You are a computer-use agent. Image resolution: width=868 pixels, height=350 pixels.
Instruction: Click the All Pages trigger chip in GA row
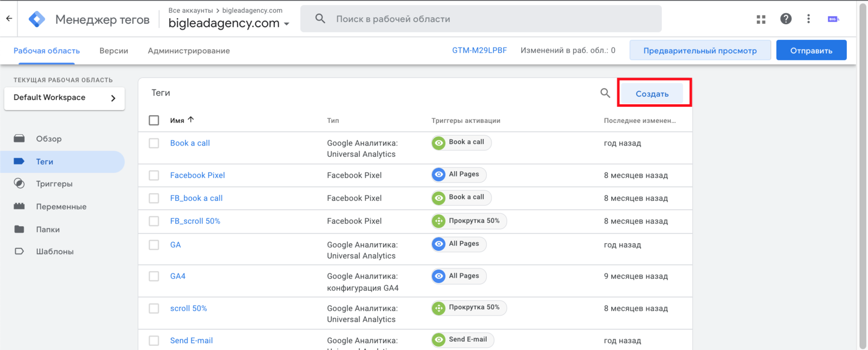(459, 244)
